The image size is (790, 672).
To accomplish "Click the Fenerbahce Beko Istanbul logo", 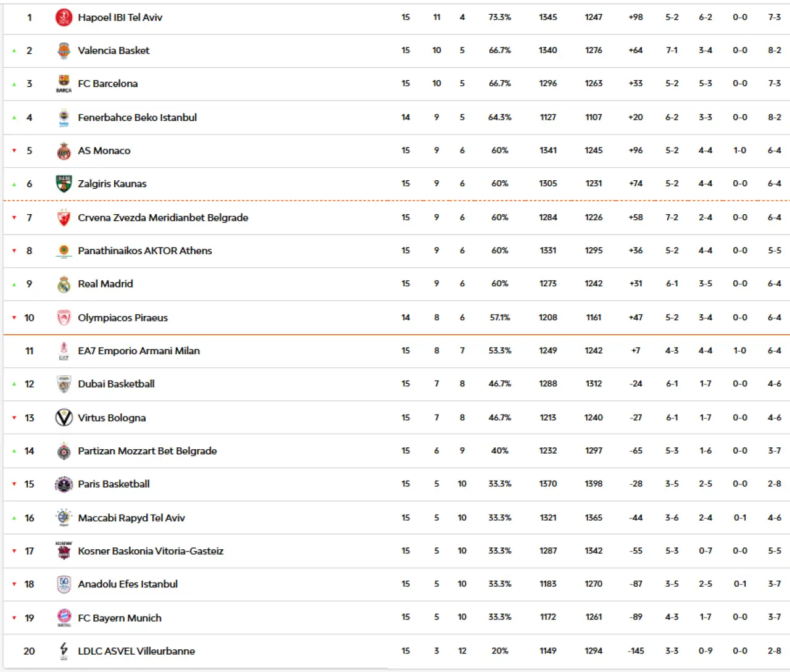I will point(64,117).
